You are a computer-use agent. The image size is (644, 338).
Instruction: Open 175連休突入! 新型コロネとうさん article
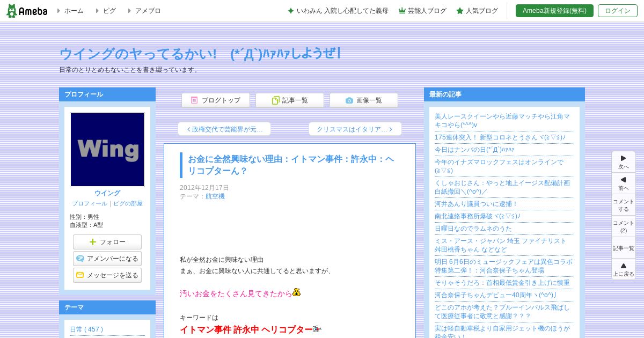pyautogui.click(x=500, y=137)
